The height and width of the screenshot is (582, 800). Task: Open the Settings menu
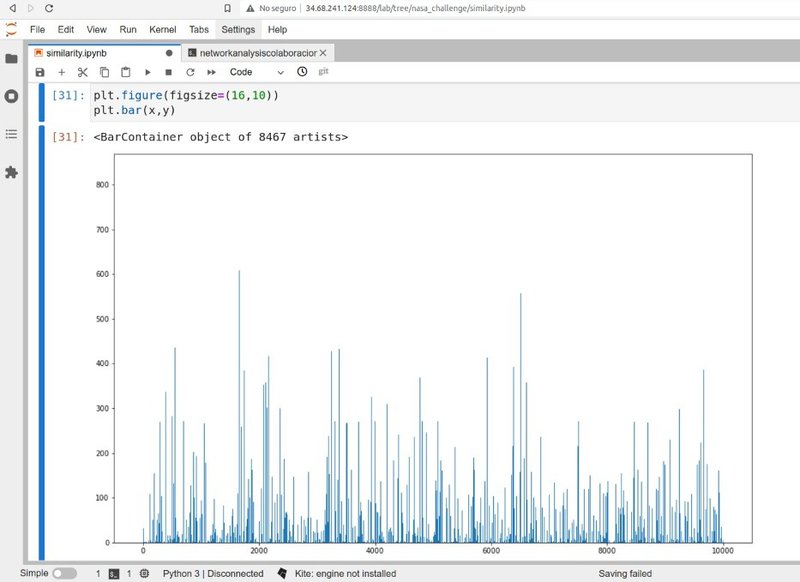[x=238, y=30]
